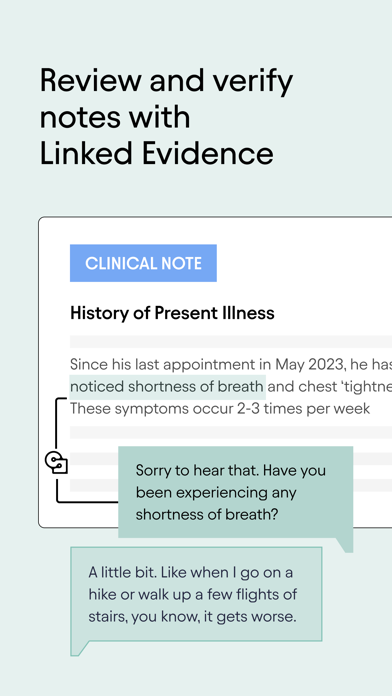
Task: Click the "Review and verify notes" headline
Action: click(166, 99)
